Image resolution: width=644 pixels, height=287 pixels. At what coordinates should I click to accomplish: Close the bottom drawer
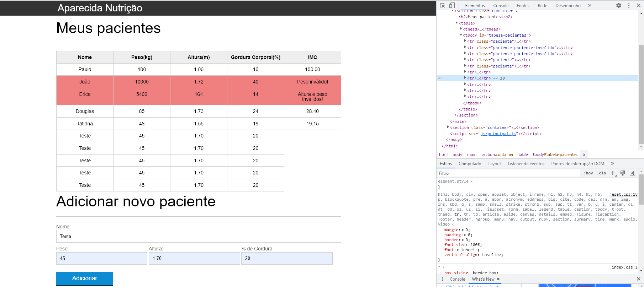[639, 279]
